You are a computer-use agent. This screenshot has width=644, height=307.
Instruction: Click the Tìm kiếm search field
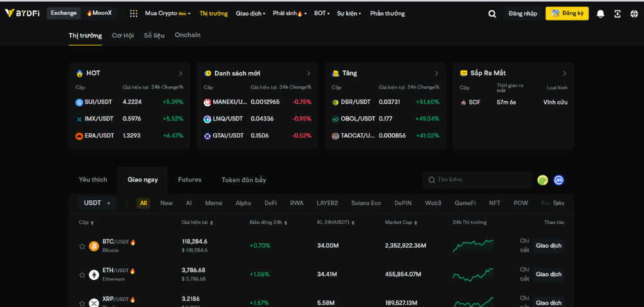coord(483,180)
